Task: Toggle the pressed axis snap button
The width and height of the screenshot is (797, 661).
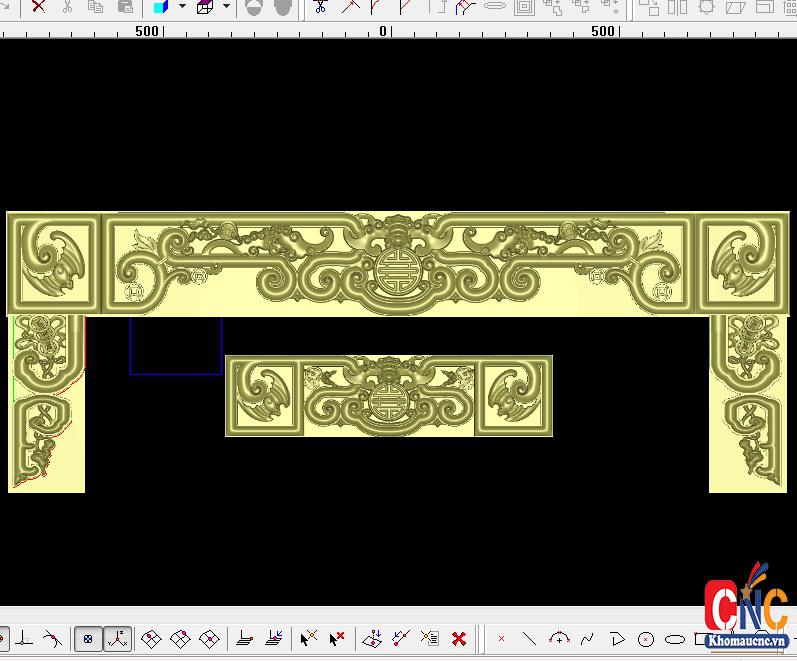Action: pos(118,638)
